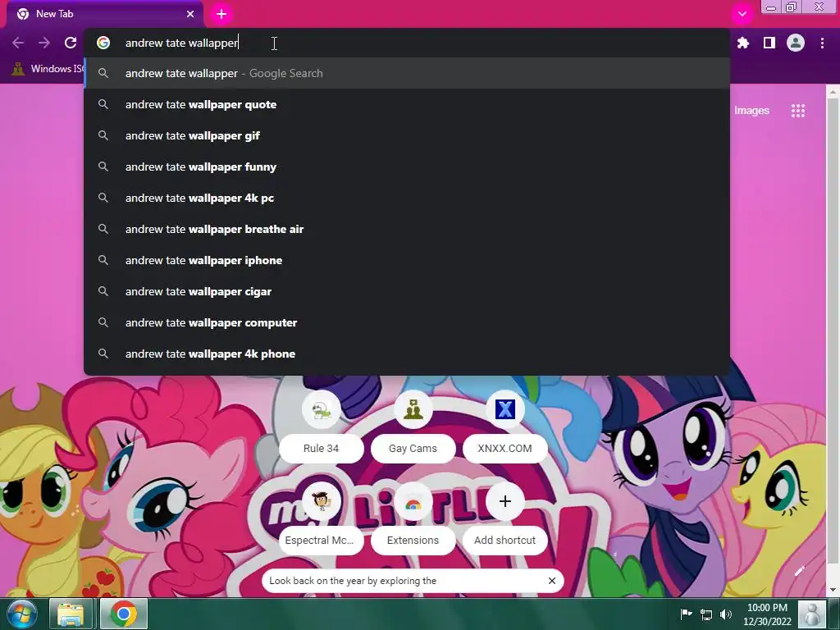This screenshot has width=840, height=630.
Task: Click the Extensions shortcut label
Action: point(413,540)
